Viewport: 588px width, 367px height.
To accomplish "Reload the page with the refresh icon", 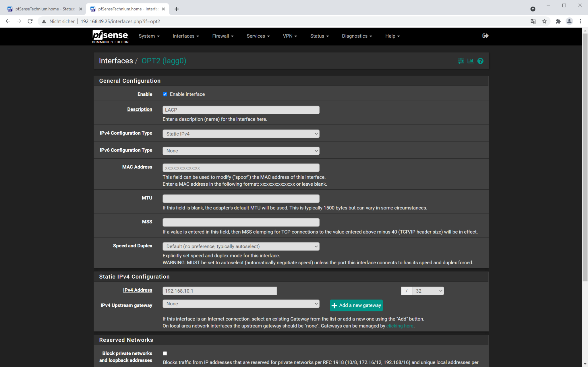I will [30, 21].
